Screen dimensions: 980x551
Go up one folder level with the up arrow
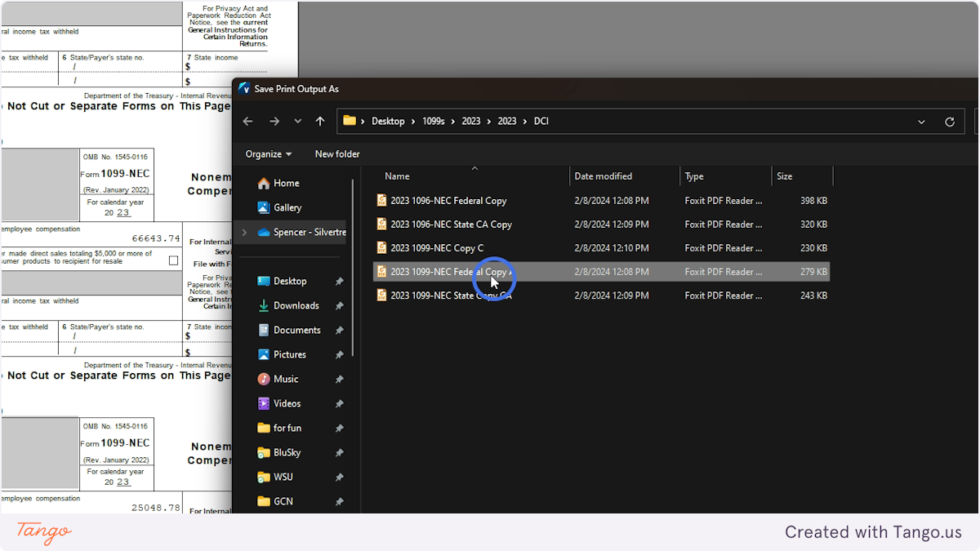pos(319,121)
